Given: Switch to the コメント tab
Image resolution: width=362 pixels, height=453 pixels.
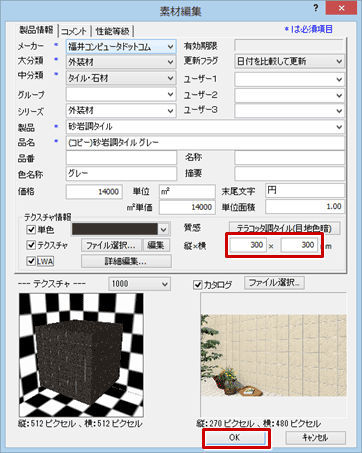Looking at the screenshot, I should [74, 31].
